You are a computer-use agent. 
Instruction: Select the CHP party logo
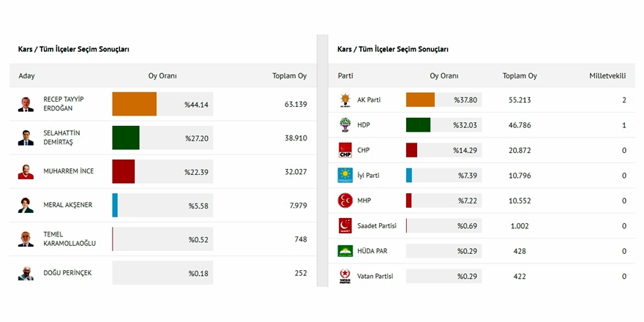point(345,150)
